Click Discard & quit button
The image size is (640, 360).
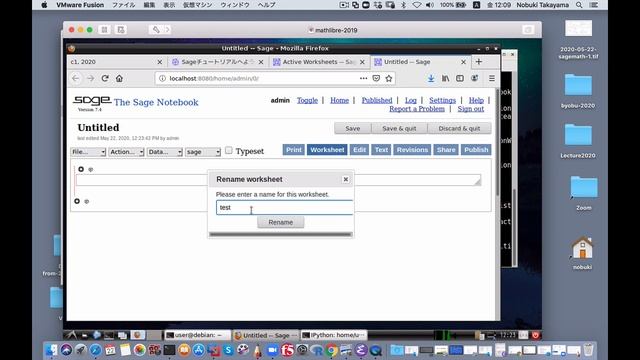tap(459, 128)
